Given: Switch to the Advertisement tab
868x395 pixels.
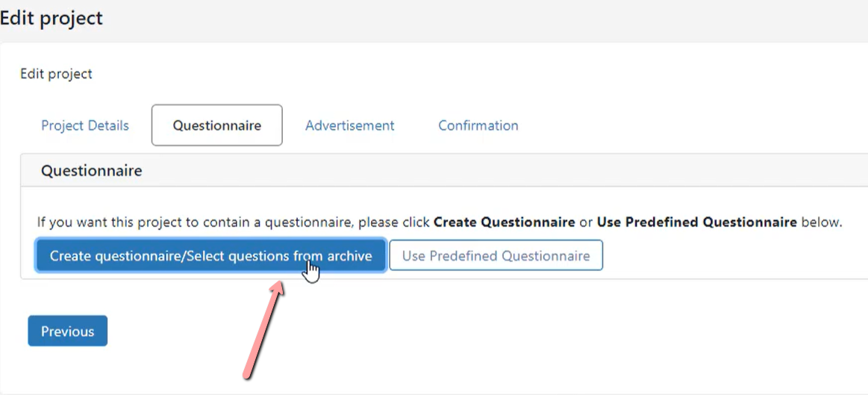Looking at the screenshot, I should [x=350, y=125].
